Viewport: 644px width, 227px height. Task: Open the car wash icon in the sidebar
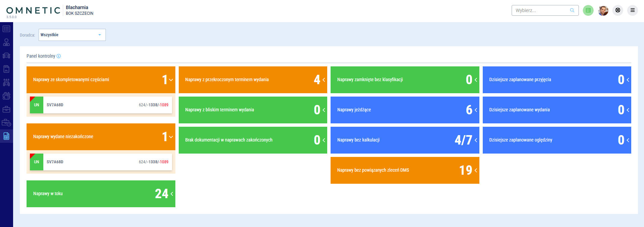(6, 82)
